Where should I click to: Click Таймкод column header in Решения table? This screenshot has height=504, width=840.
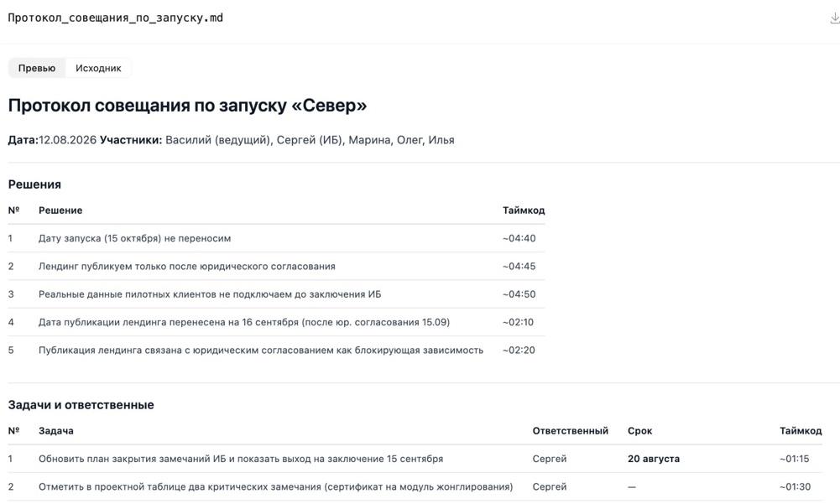[x=524, y=210]
